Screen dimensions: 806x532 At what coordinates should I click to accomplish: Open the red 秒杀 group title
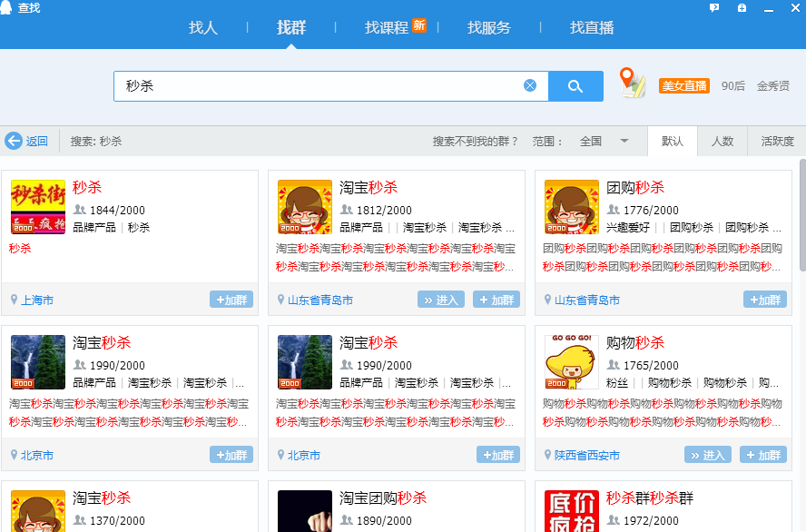pos(87,188)
